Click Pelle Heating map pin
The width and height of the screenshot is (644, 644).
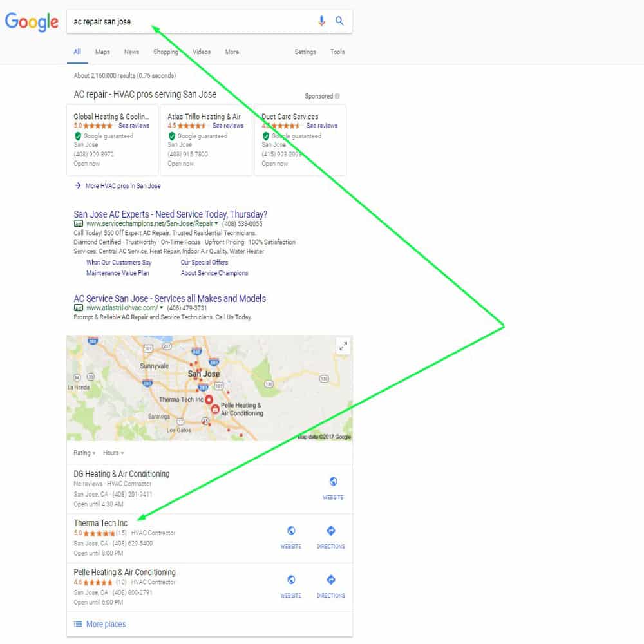[215, 409]
